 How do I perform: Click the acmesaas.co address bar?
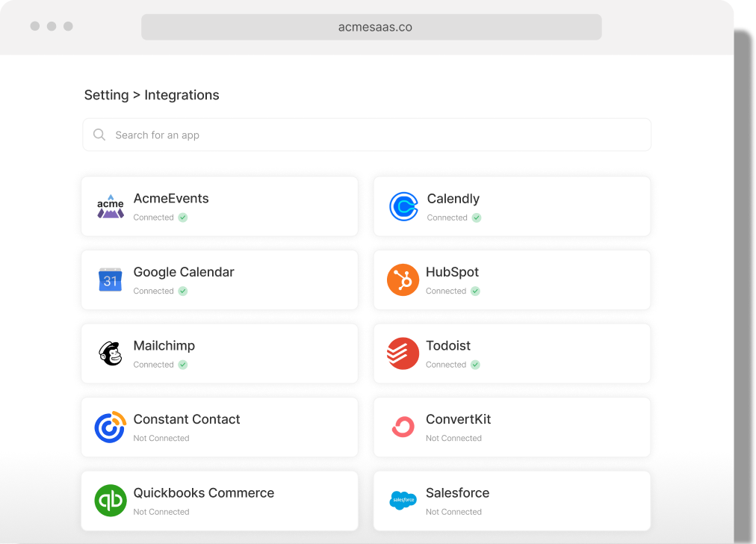click(x=371, y=27)
